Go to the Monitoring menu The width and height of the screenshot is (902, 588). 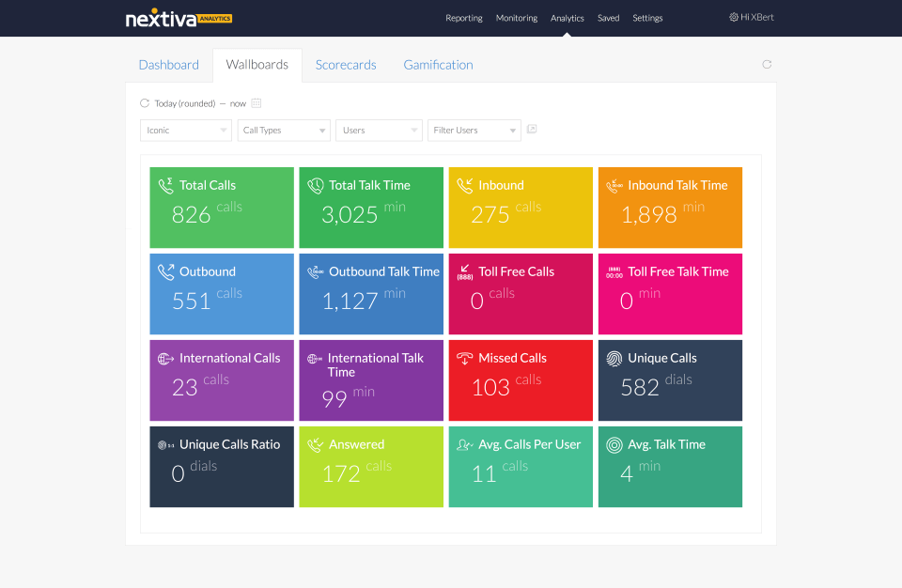pyautogui.click(x=517, y=18)
